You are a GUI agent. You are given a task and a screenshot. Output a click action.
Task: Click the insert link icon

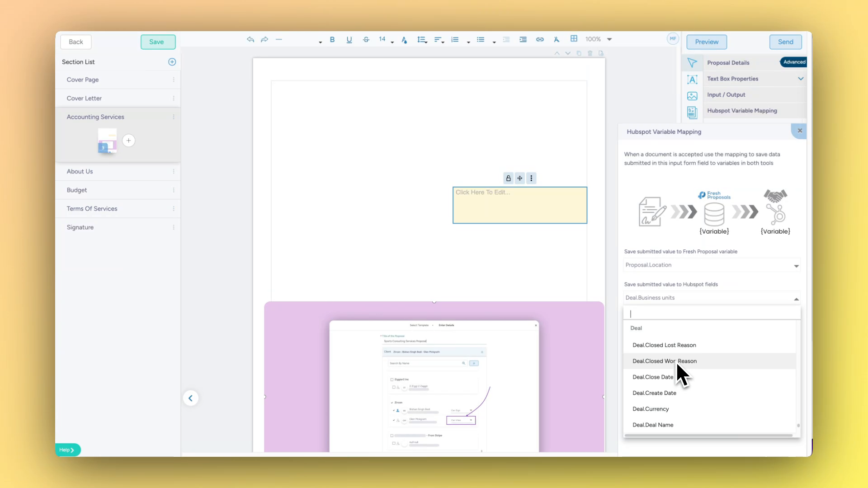(x=540, y=39)
